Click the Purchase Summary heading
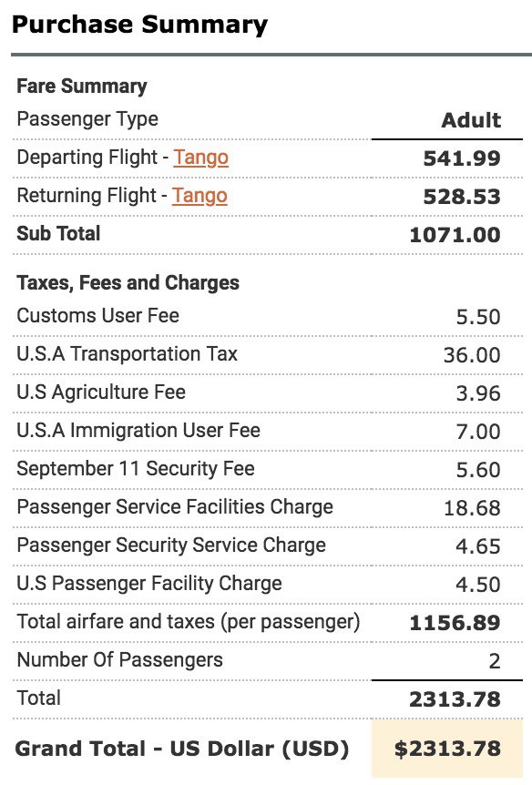This screenshot has width=532, height=785. pos(139,25)
